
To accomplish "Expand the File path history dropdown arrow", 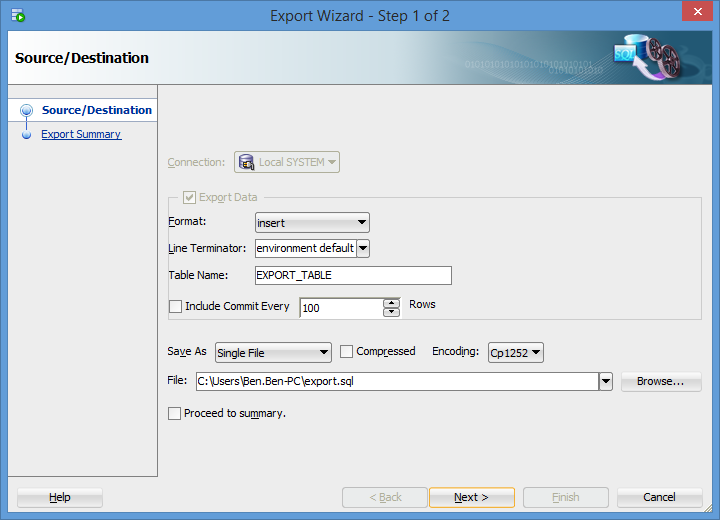I will (605, 381).
